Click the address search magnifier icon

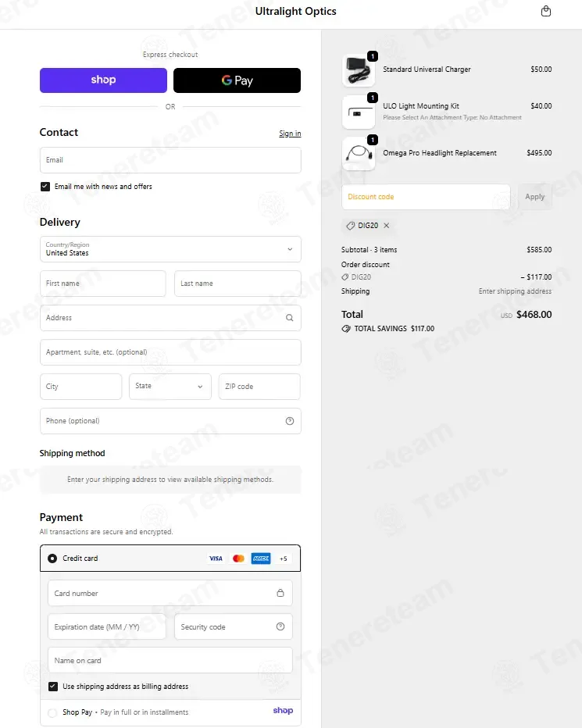pos(289,318)
